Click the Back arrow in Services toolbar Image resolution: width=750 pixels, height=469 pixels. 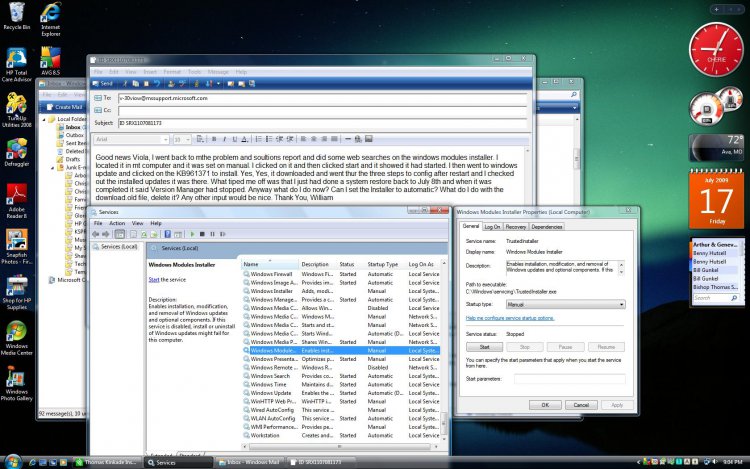click(96, 234)
